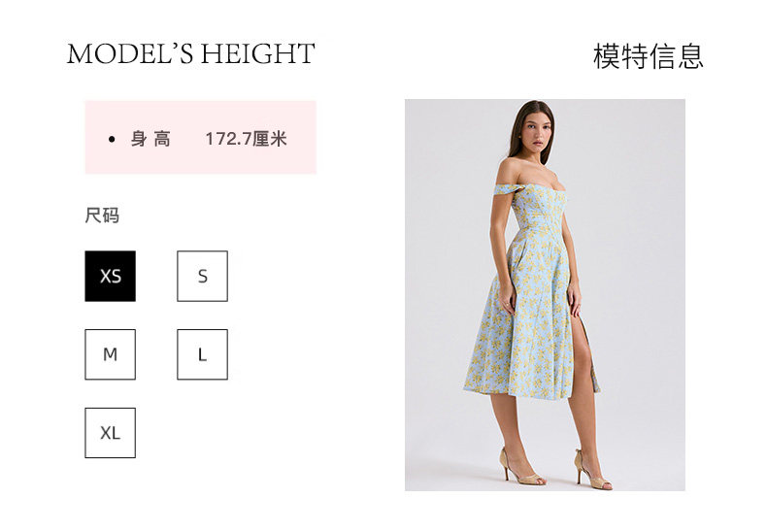767x532 pixels.
Task: Select the XS size box
Action: tap(110, 277)
